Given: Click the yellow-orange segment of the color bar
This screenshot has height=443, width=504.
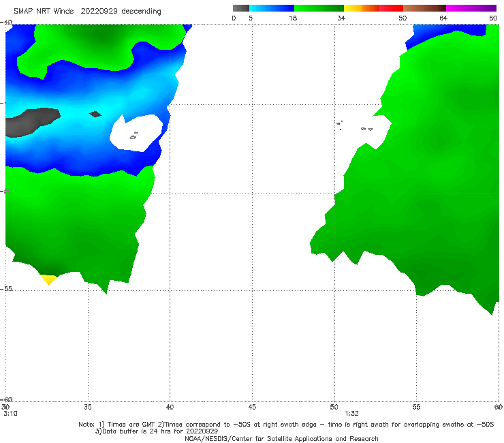Looking at the screenshot, I should pos(361,8).
